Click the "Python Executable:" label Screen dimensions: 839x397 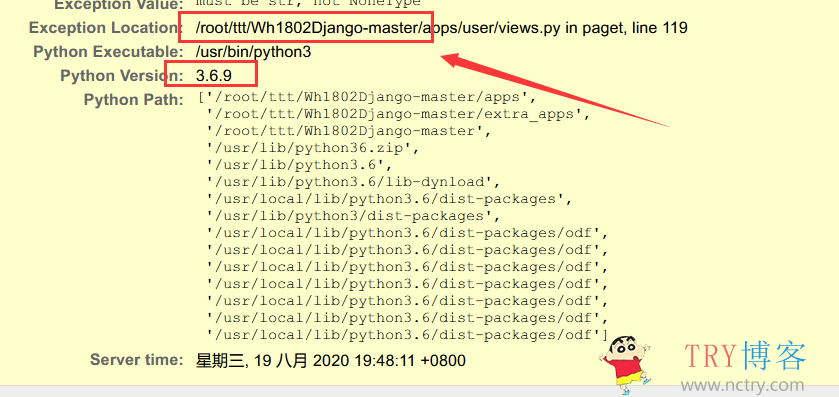(108, 52)
